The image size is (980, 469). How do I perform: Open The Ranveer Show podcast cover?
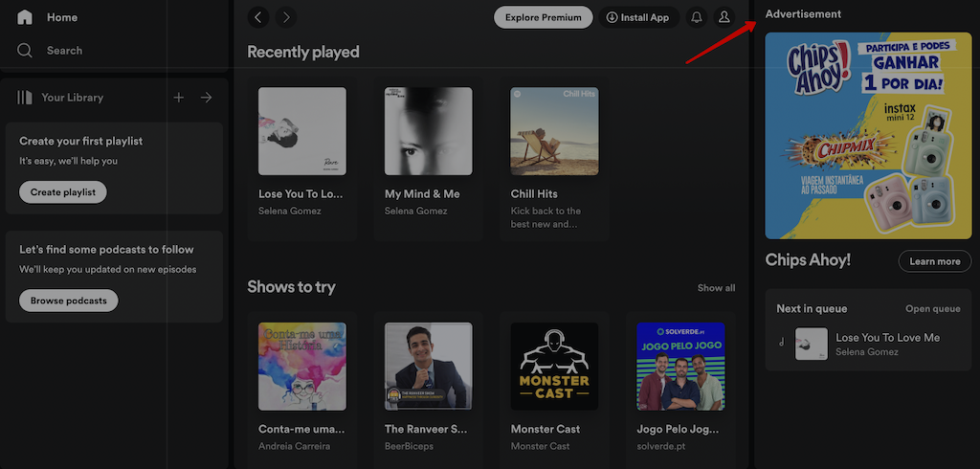click(429, 367)
